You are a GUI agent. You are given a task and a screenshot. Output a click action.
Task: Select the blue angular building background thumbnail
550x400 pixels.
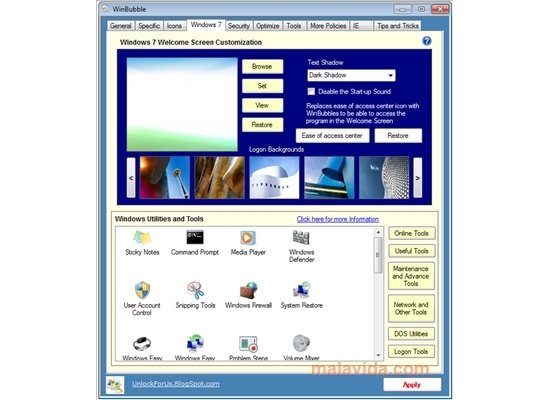pyautogui.click(x=329, y=178)
